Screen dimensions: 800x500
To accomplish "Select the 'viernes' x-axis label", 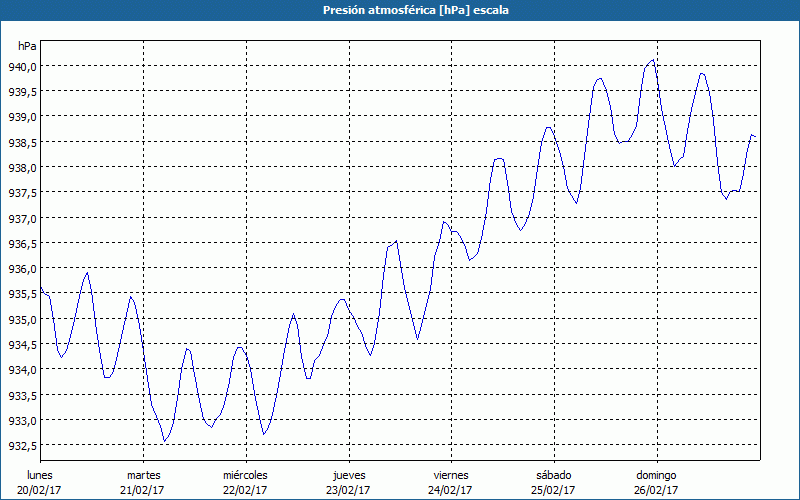I will pyautogui.click(x=451, y=474).
